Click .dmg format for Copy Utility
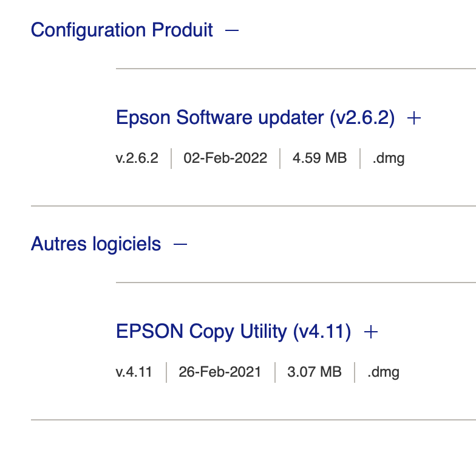The width and height of the screenshot is (476, 463). pos(384,372)
